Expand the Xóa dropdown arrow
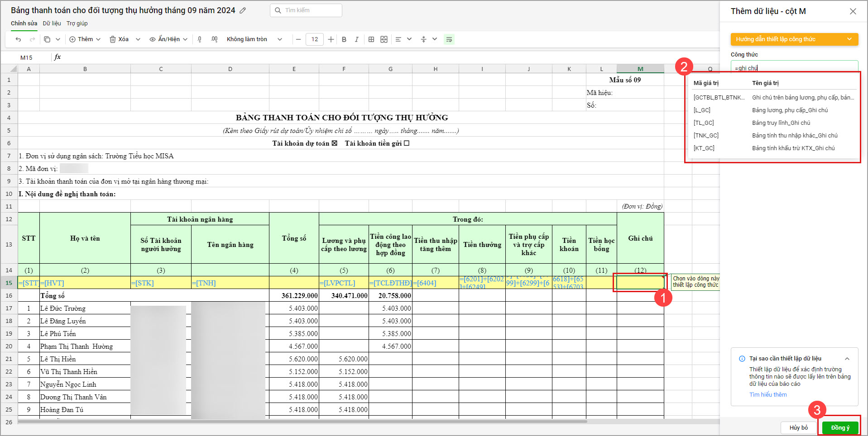 coord(138,39)
